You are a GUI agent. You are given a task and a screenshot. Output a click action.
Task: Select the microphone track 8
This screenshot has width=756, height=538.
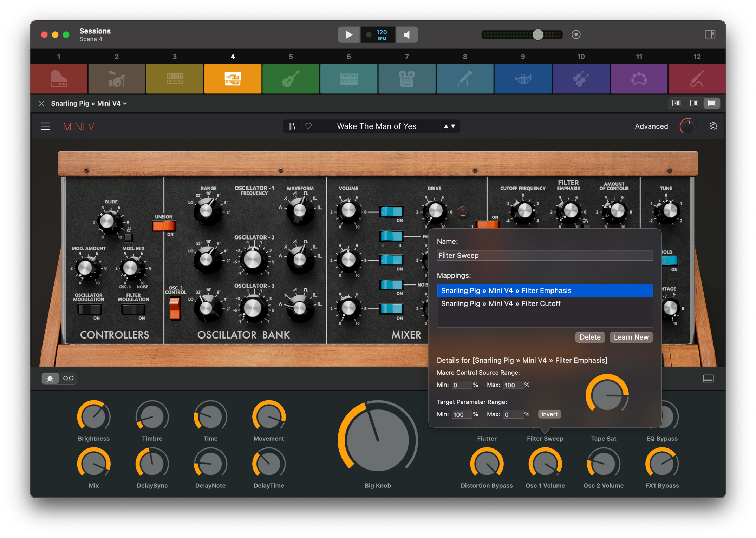tap(465, 79)
